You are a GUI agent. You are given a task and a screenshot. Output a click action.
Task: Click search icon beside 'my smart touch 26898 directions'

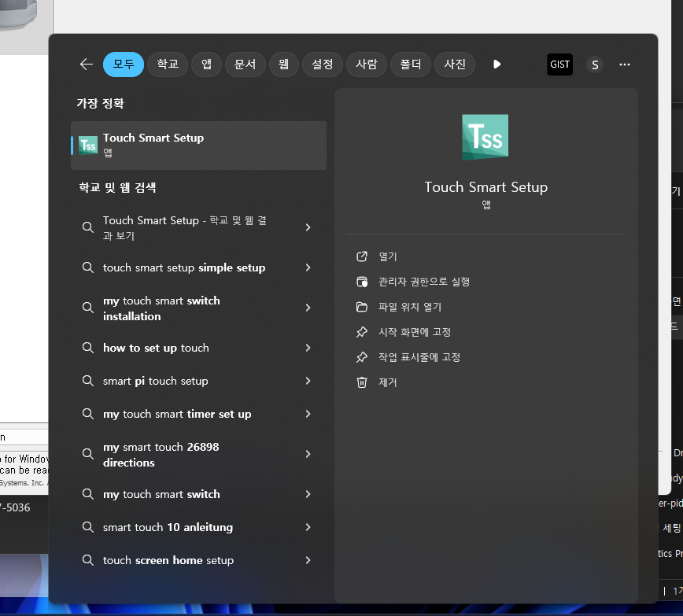point(88,454)
